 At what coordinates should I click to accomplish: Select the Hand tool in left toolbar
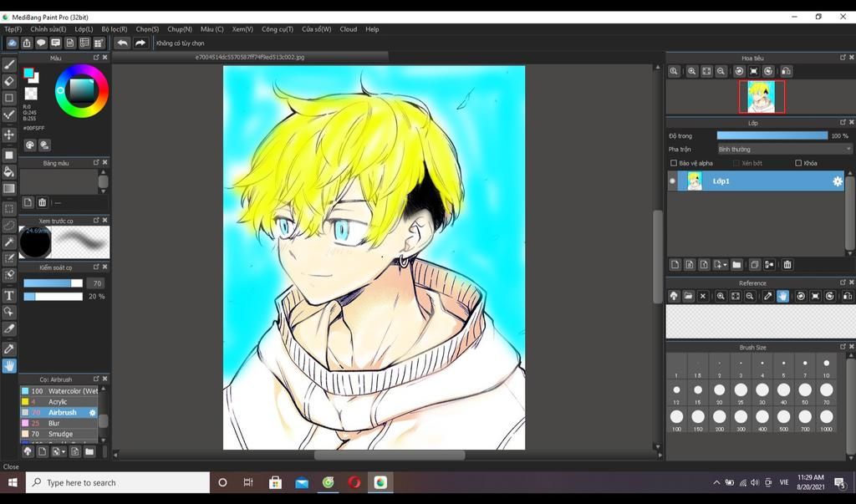pyautogui.click(x=9, y=366)
